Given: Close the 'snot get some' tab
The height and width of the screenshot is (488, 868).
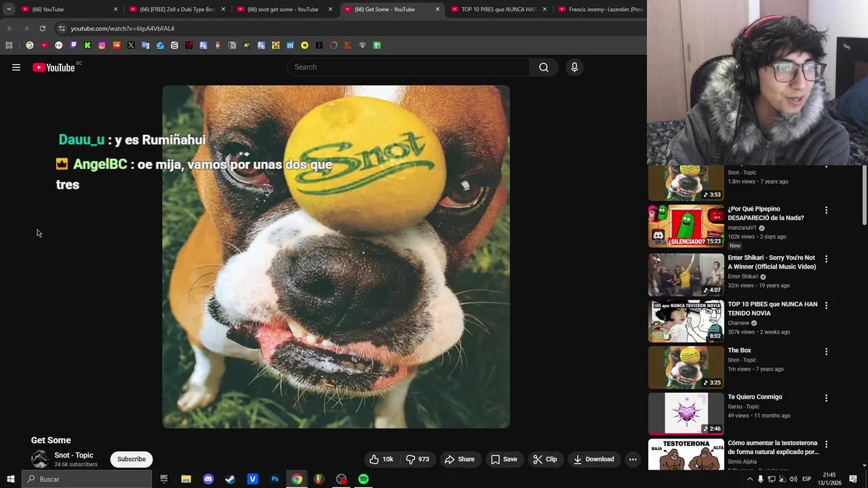Looking at the screenshot, I should pos(330,9).
